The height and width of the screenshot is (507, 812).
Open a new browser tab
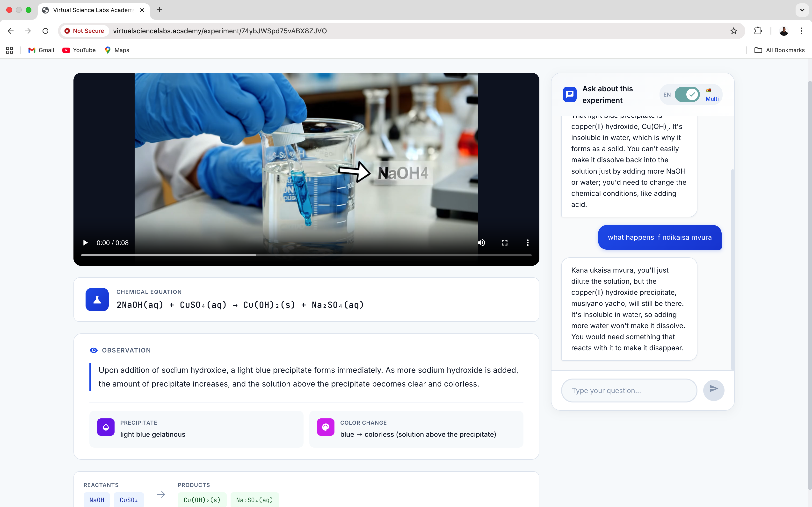pos(159,10)
